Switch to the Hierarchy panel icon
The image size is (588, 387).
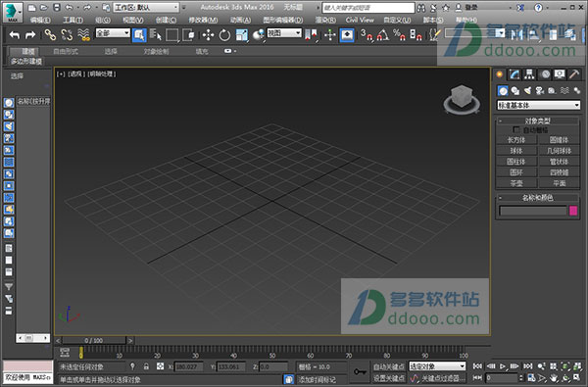click(529, 74)
